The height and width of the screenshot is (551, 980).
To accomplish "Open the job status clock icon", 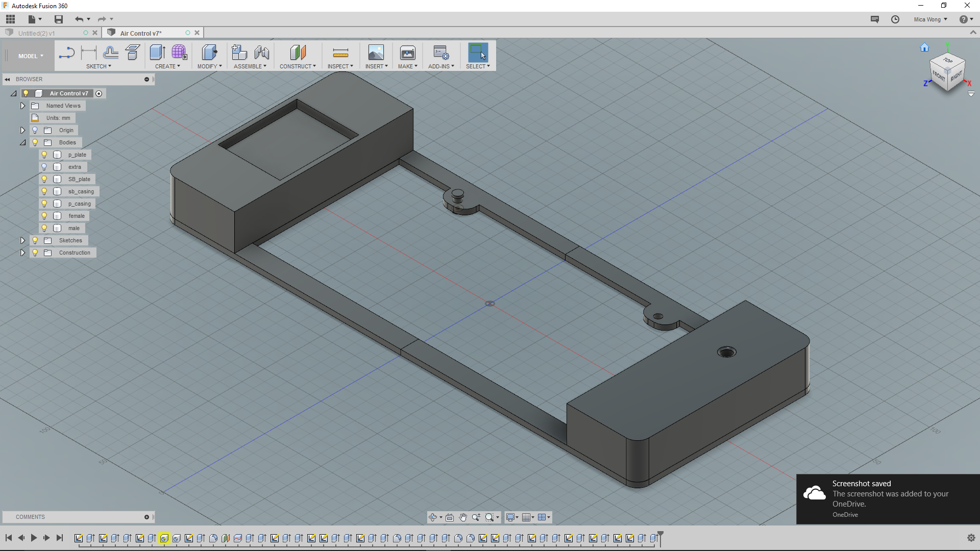I will click(895, 19).
